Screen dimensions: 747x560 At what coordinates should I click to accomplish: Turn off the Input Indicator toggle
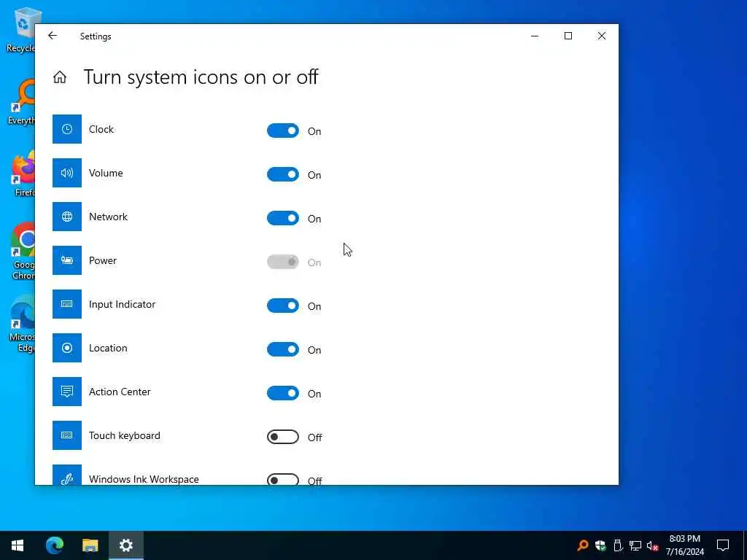(x=283, y=306)
